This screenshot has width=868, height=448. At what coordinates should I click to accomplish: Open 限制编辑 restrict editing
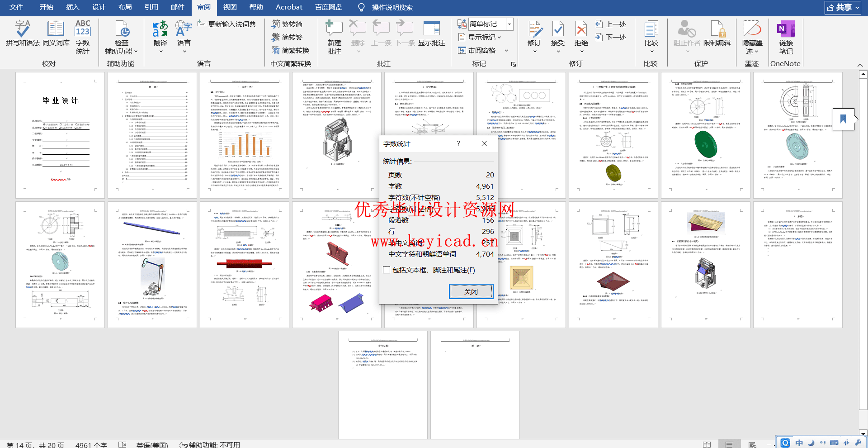point(717,33)
